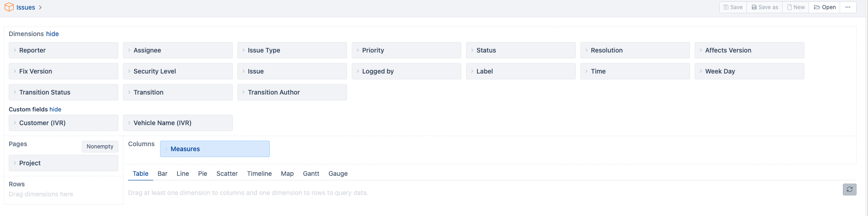Click the orange Issues cube icon
The width and height of the screenshot is (868, 216).
pyautogui.click(x=9, y=7)
